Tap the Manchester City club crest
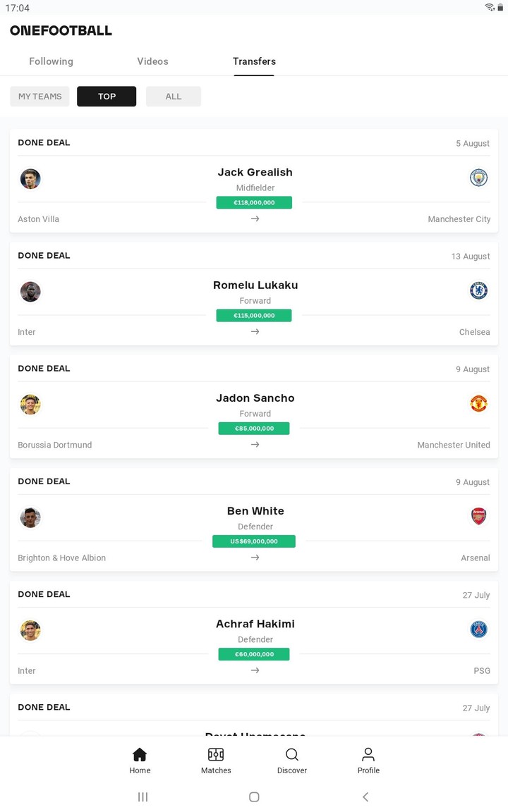 click(x=479, y=178)
